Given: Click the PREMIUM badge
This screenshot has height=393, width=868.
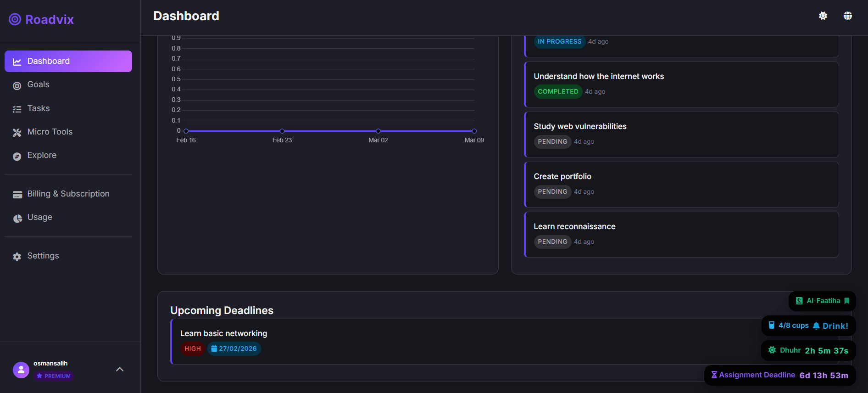Looking at the screenshot, I should (x=54, y=376).
